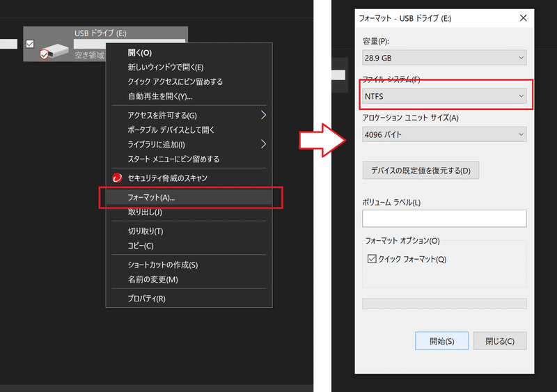This screenshot has width=557, height=392.
Task: Toggle the Quick Format checkbox (クイック フォーマット)
Action: (x=372, y=259)
